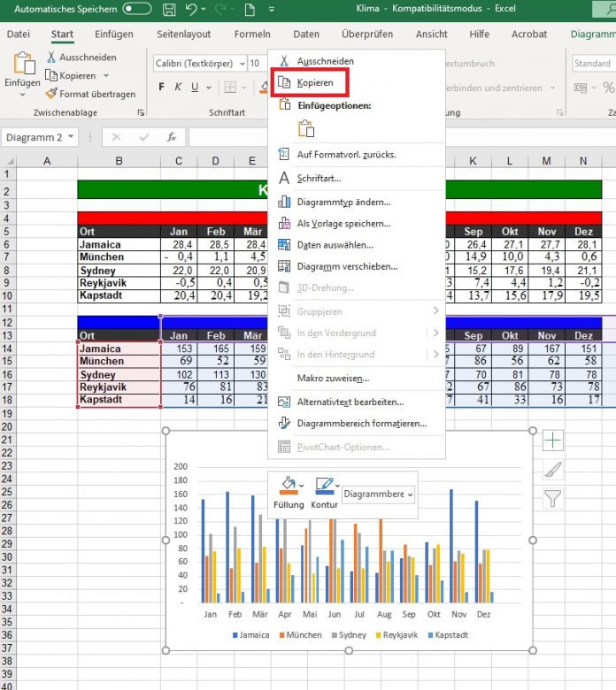Toggle italic K formatting
The height and width of the screenshot is (690, 616).
click(178, 87)
